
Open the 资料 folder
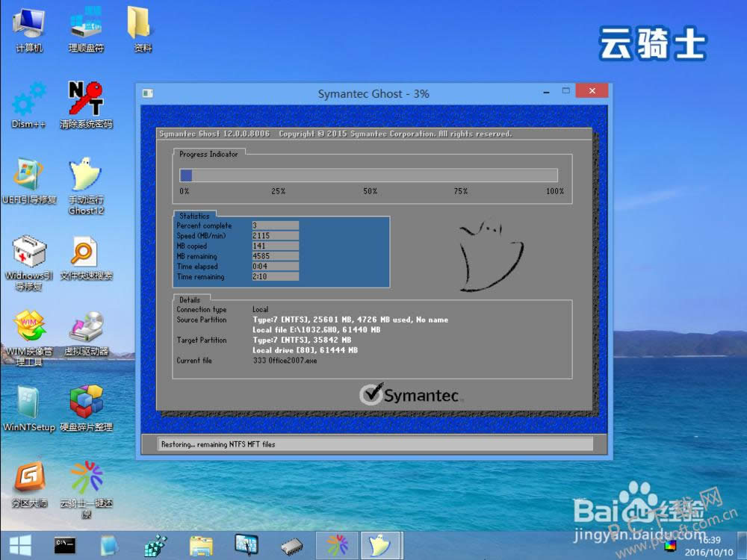(139, 28)
